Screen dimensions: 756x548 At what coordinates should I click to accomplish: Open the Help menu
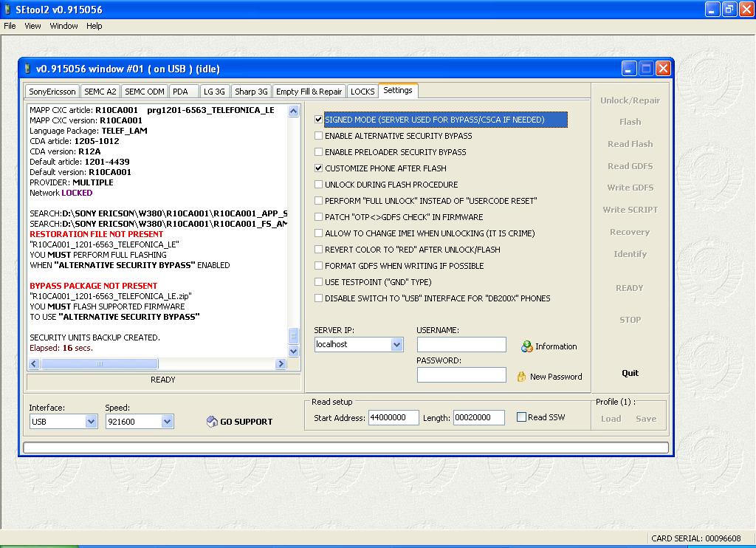pos(94,26)
